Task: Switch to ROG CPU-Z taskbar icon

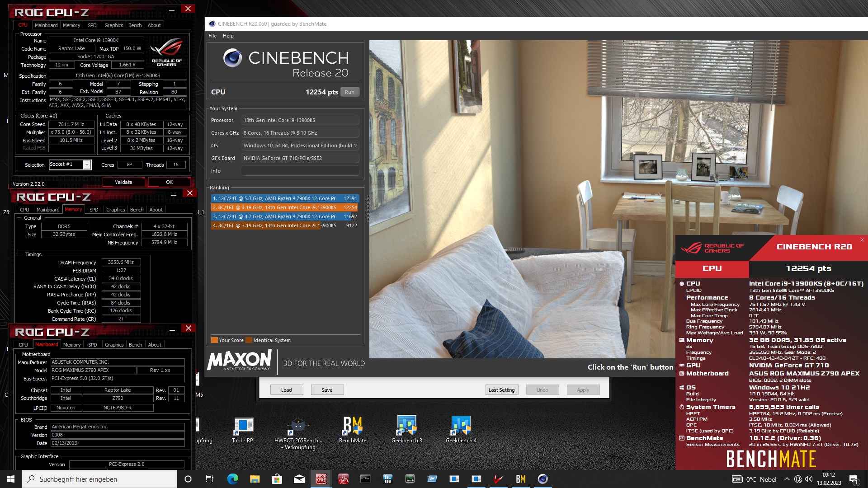Action: [x=321, y=479]
